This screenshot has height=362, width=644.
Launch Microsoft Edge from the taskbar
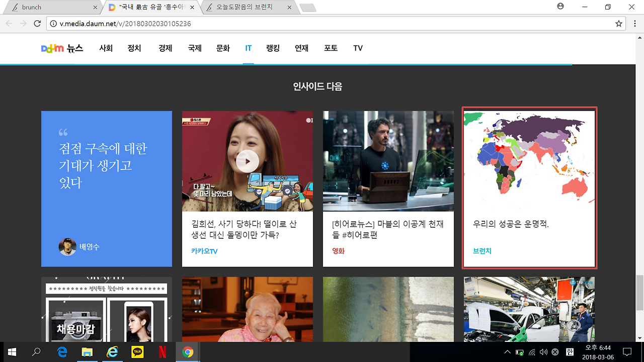click(x=62, y=352)
